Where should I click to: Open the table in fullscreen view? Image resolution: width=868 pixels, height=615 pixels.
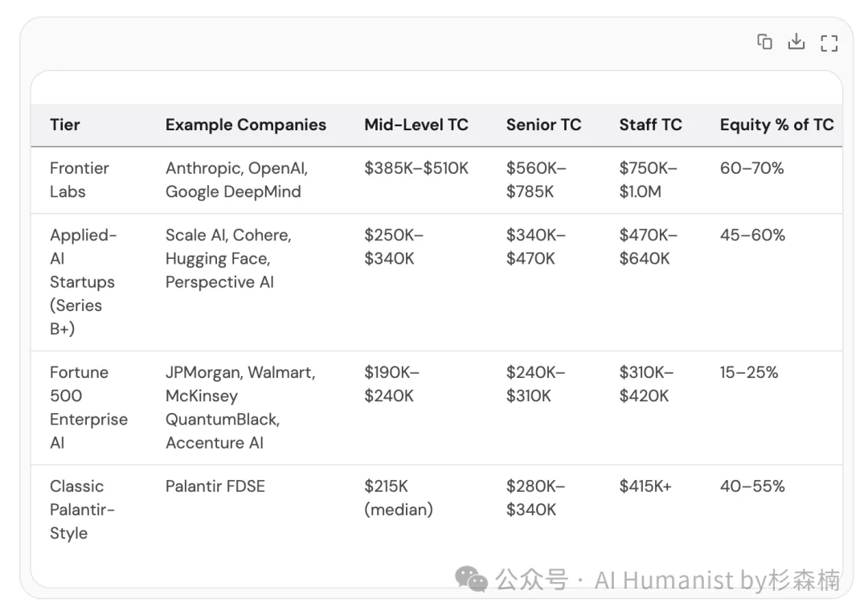tap(829, 43)
